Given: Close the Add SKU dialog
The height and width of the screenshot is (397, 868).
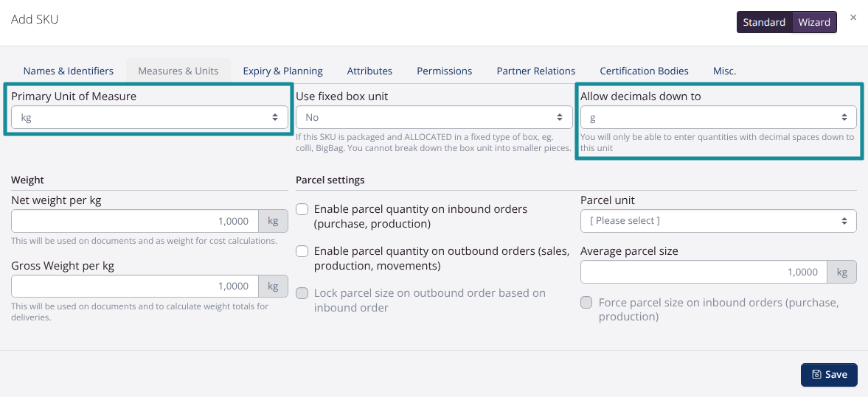Looking at the screenshot, I should tap(853, 18).
